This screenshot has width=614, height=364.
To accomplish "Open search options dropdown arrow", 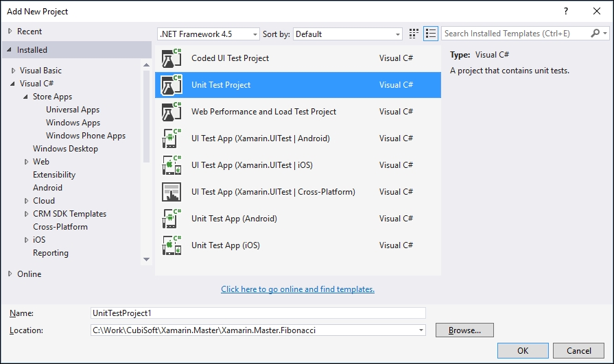I will click(x=605, y=34).
